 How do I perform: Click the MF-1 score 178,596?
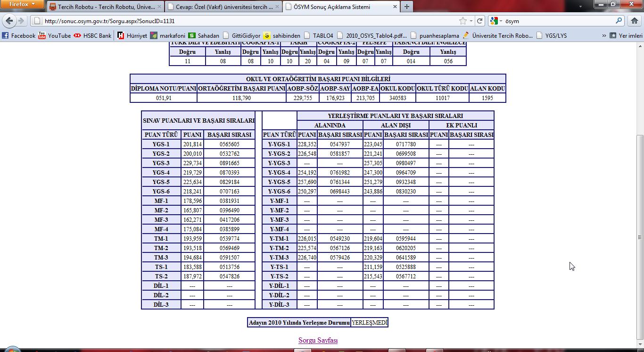point(192,201)
